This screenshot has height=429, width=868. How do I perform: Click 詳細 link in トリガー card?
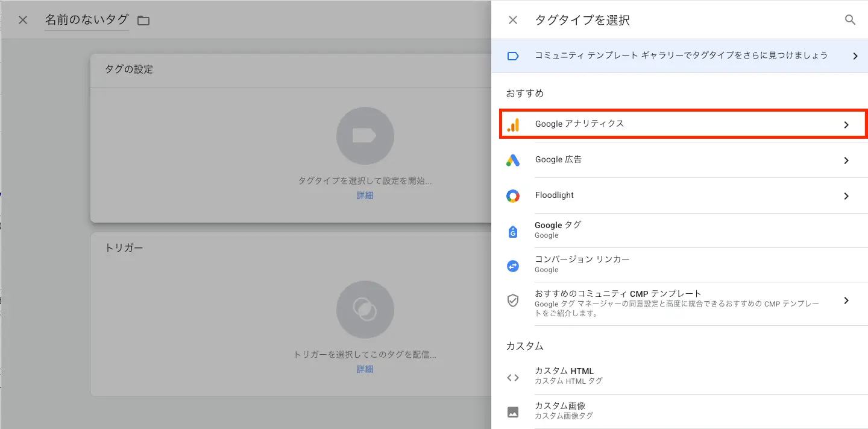[365, 369]
